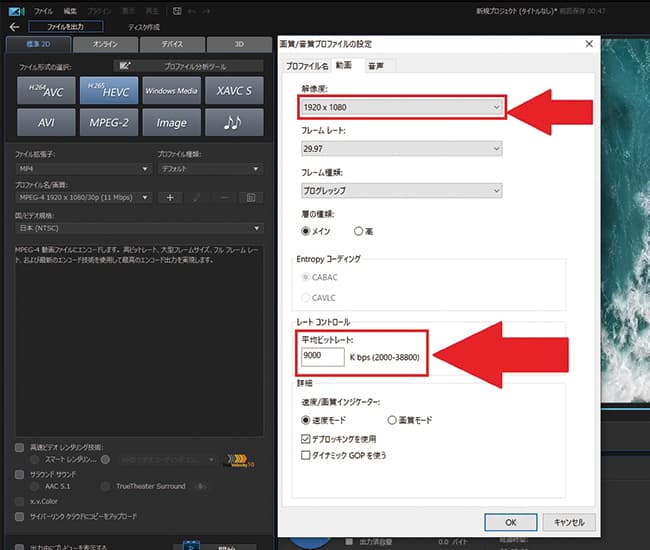Click the undo arrow in top toolbar
This screenshot has width=650, height=550.
point(192,11)
